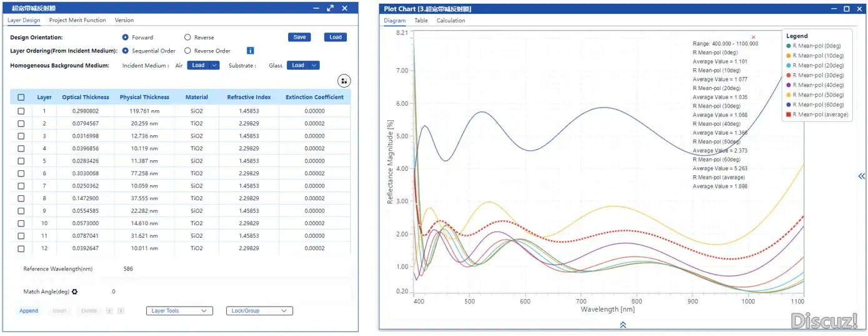868x336 pixels.
Task: Open the Lock/Group dropdown
Action: (x=259, y=311)
